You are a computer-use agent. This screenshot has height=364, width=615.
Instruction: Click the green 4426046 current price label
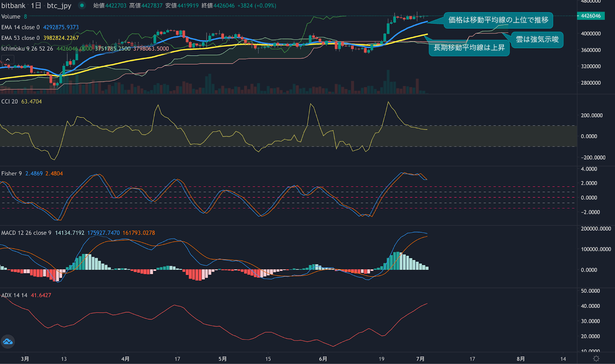coord(591,16)
